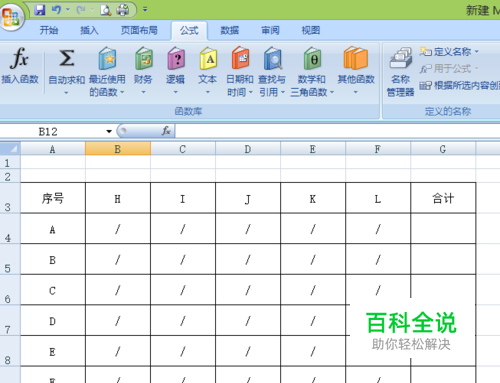
Task: Undo the last action
Action: click(x=56, y=10)
